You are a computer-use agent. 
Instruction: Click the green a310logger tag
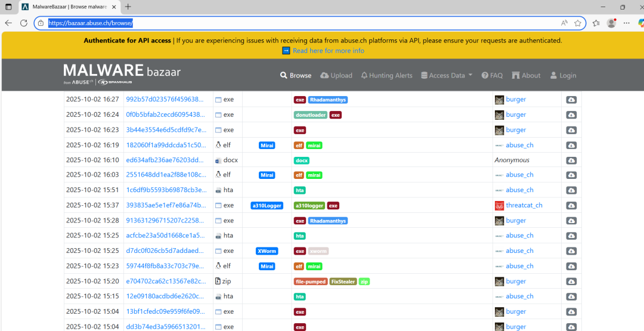pyautogui.click(x=309, y=206)
